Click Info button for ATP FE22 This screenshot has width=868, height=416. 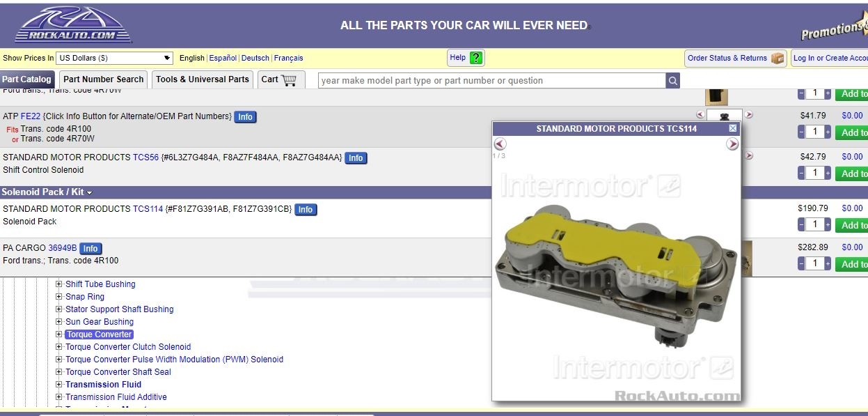tap(245, 117)
